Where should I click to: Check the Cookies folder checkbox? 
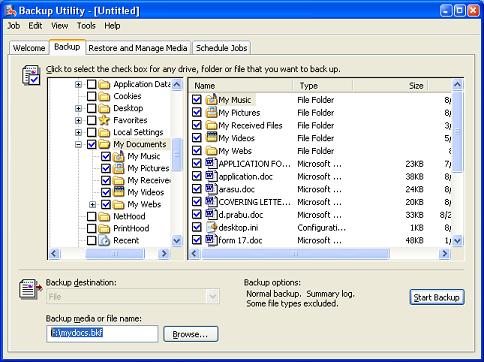click(92, 96)
